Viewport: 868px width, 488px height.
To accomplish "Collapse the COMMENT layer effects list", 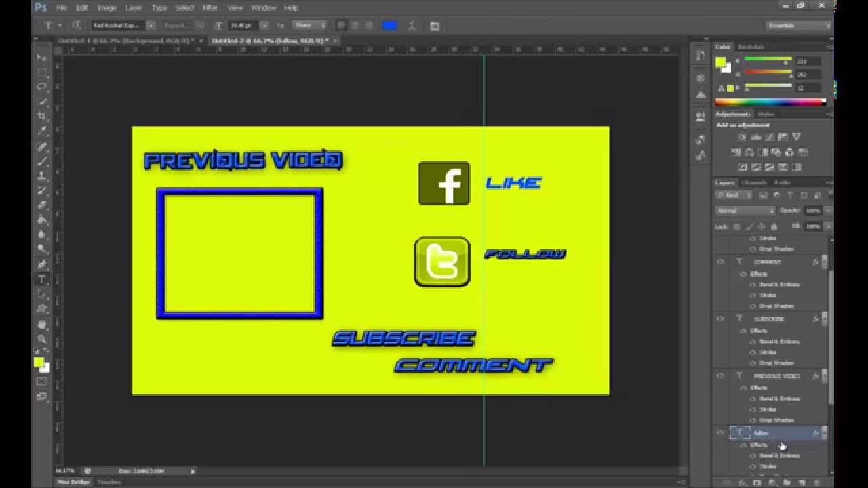I will tap(825, 262).
